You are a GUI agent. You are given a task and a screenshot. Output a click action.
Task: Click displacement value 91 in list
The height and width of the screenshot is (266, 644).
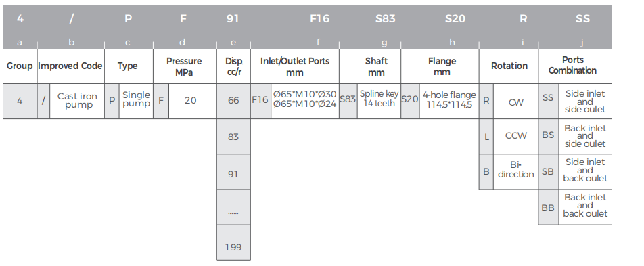pyautogui.click(x=233, y=173)
